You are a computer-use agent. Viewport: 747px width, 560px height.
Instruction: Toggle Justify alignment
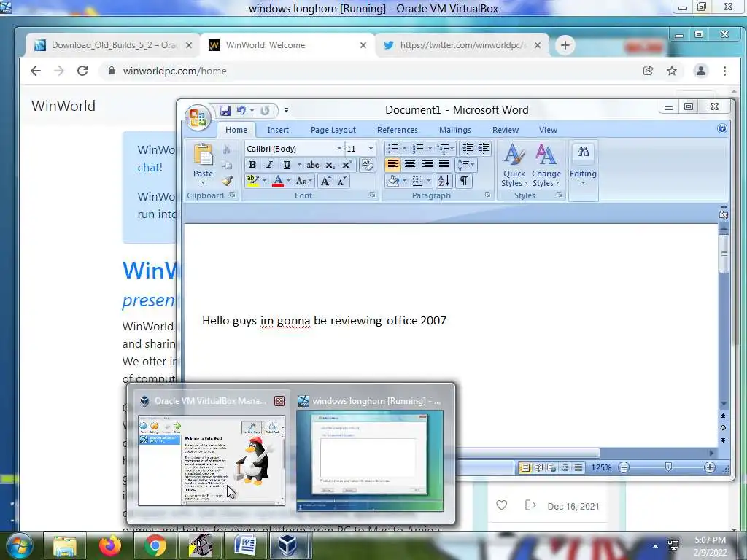point(444,165)
